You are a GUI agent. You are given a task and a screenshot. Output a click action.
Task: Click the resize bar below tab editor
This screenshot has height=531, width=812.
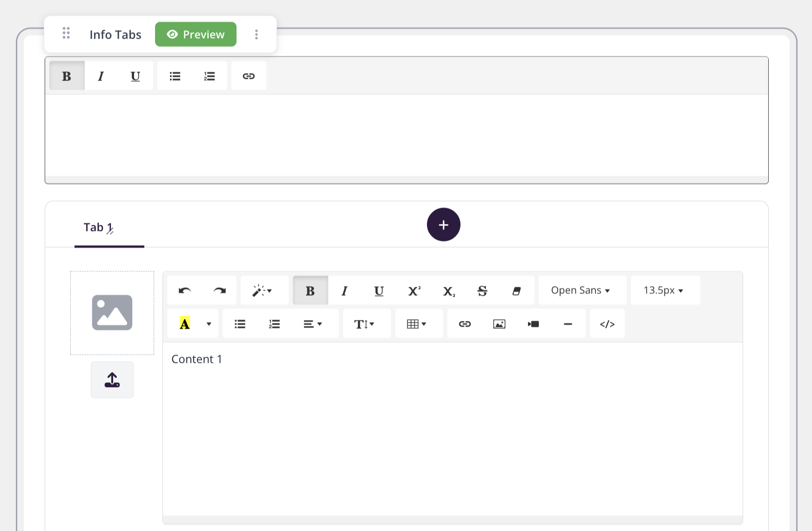(453, 519)
